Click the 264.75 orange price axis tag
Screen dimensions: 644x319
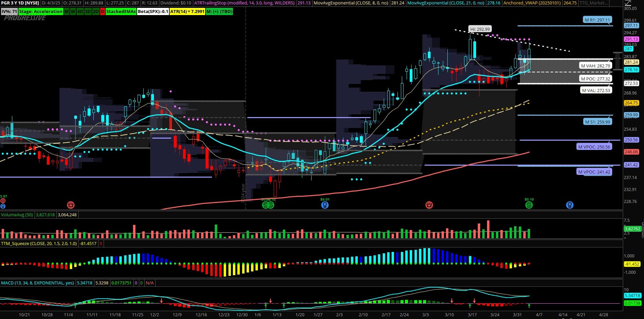631,103
